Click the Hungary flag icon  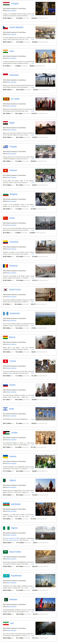coord(6,3)
